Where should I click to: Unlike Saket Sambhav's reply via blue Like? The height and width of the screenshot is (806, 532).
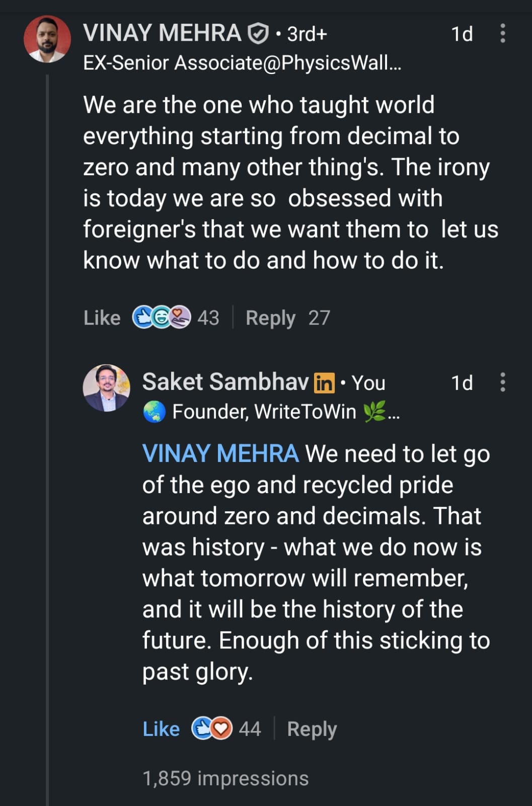click(161, 729)
